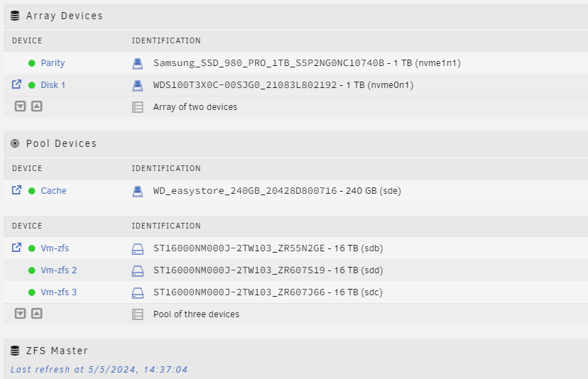Click the Array of two devices summary text
The height and width of the screenshot is (379, 588).
(195, 107)
